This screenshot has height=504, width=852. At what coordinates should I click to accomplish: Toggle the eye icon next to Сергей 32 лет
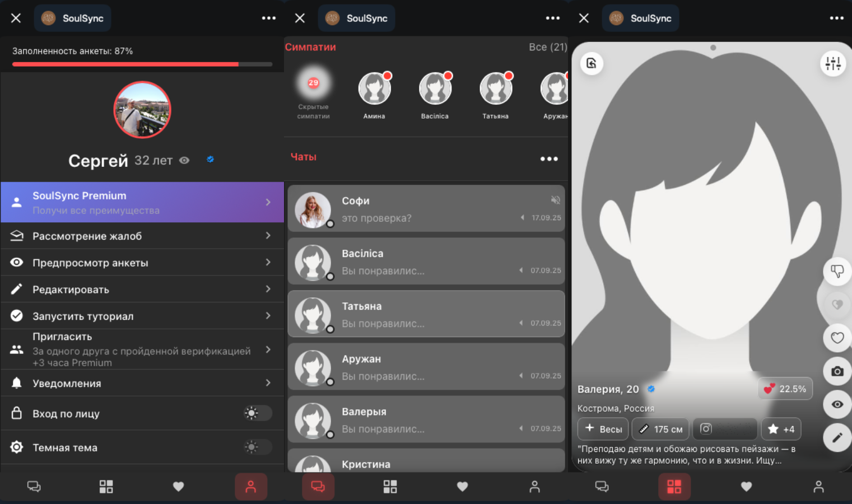coord(184,160)
